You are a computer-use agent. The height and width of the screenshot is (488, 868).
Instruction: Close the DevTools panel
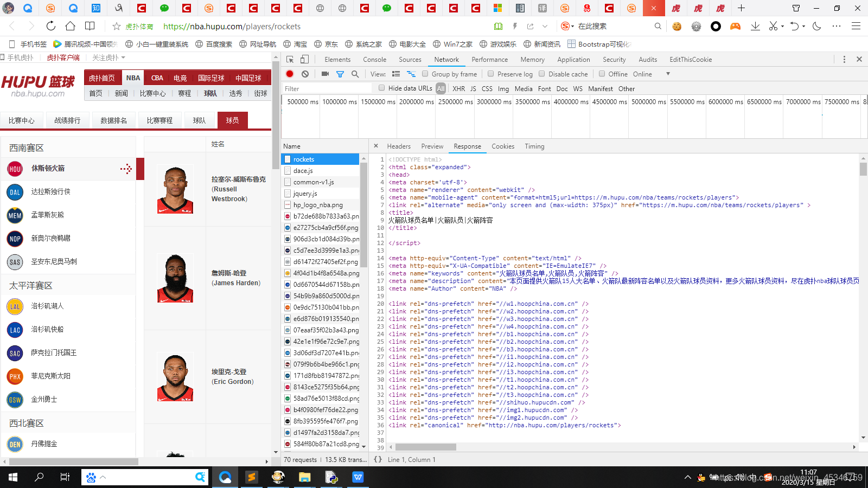(x=859, y=59)
